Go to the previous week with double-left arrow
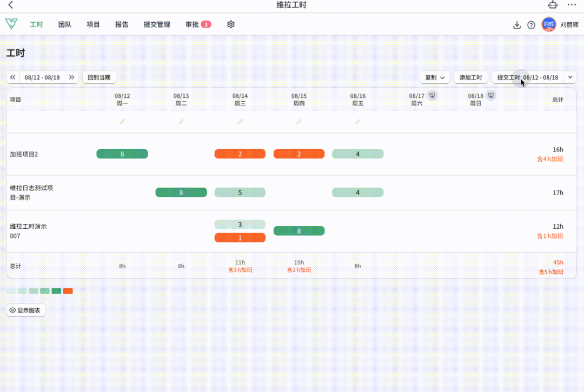This screenshot has height=392, width=584. [13, 77]
